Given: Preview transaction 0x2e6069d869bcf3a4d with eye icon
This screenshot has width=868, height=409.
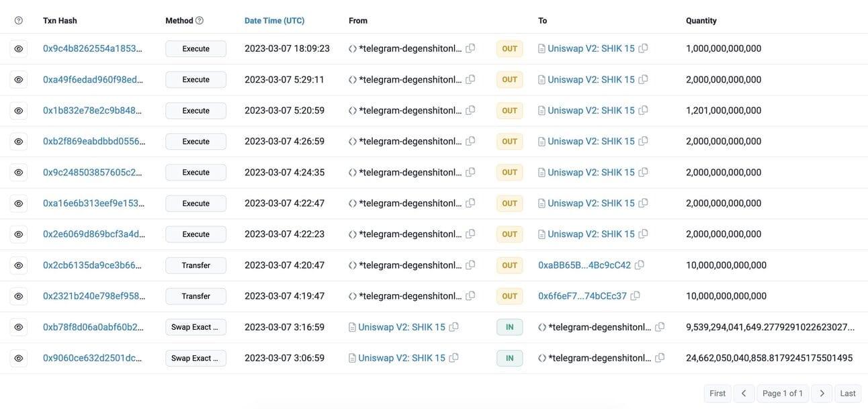Looking at the screenshot, I should pyautogui.click(x=19, y=234).
